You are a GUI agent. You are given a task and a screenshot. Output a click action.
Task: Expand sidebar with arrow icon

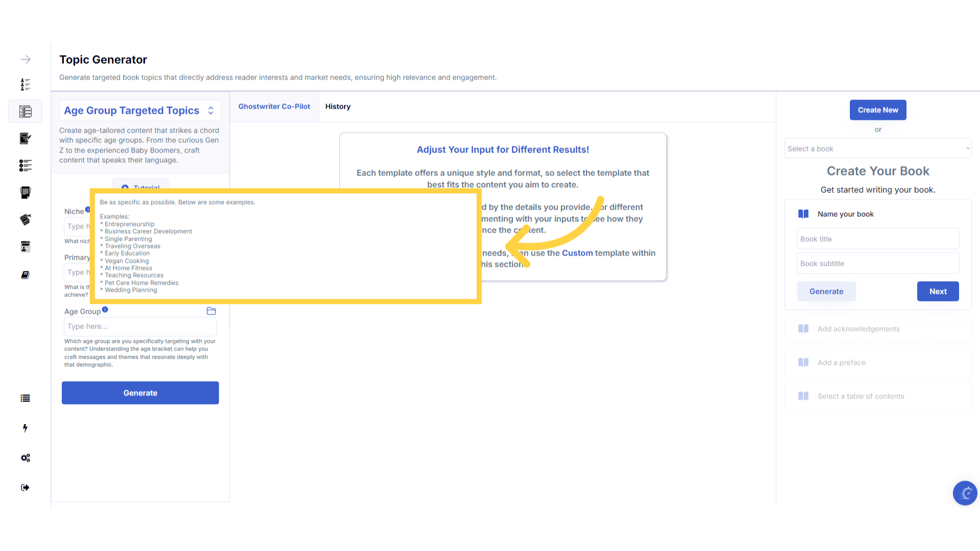coord(26,60)
